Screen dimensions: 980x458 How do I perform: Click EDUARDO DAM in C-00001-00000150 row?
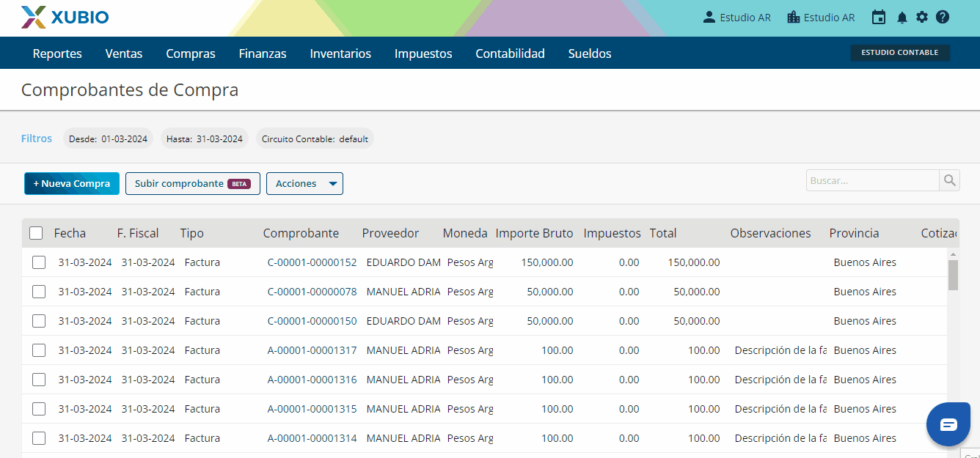(x=403, y=321)
